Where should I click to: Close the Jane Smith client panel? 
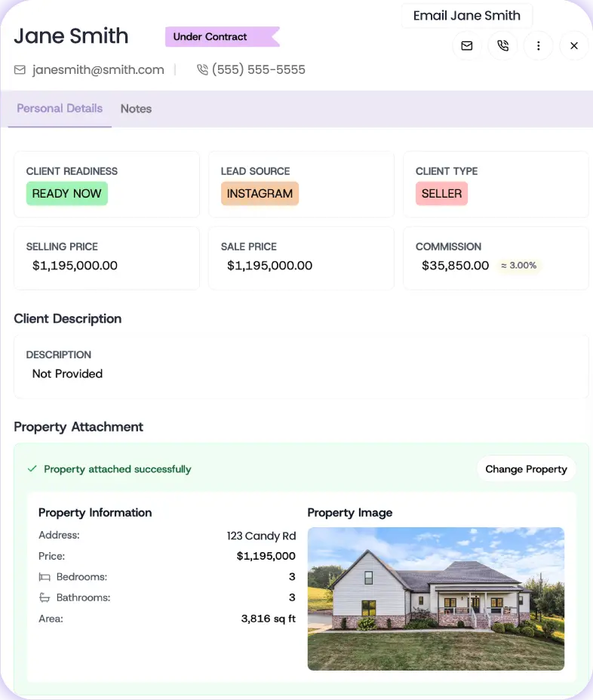click(574, 46)
